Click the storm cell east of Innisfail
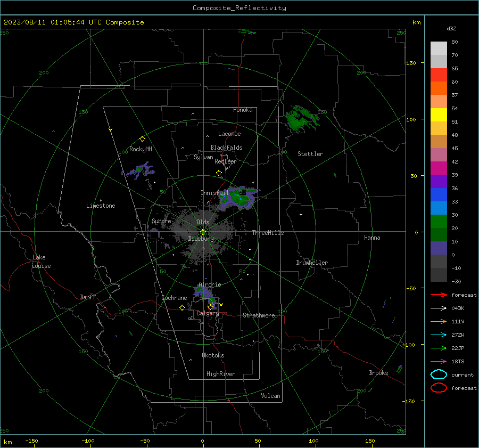Image resolution: width=479 pixels, height=448 pixels. [x=238, y=197]
